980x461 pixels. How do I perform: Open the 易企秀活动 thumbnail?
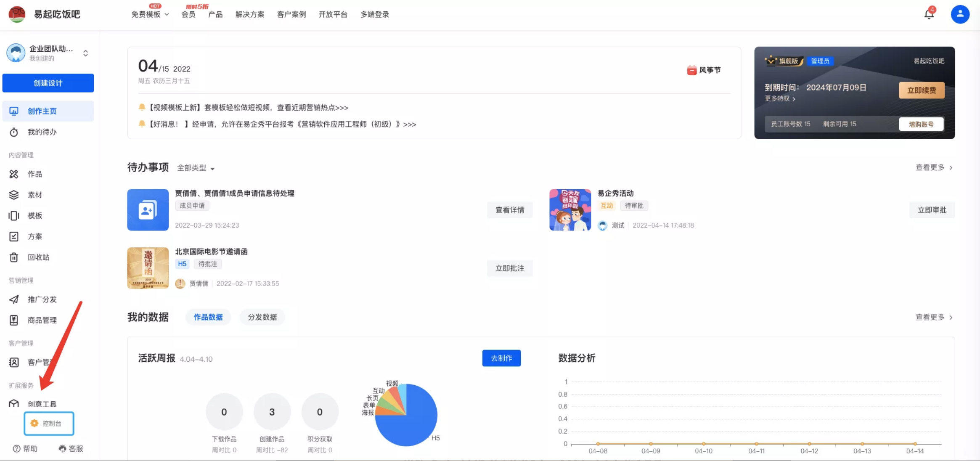(570, 209)
